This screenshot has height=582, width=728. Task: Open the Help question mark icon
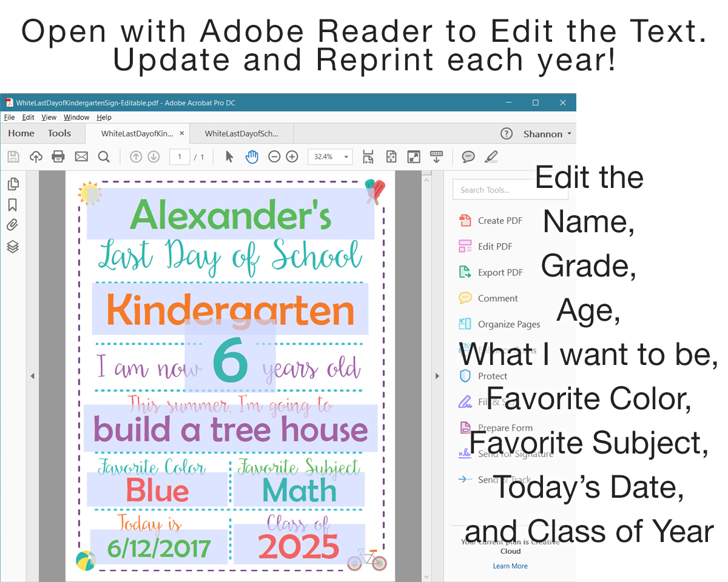(507, 134)
